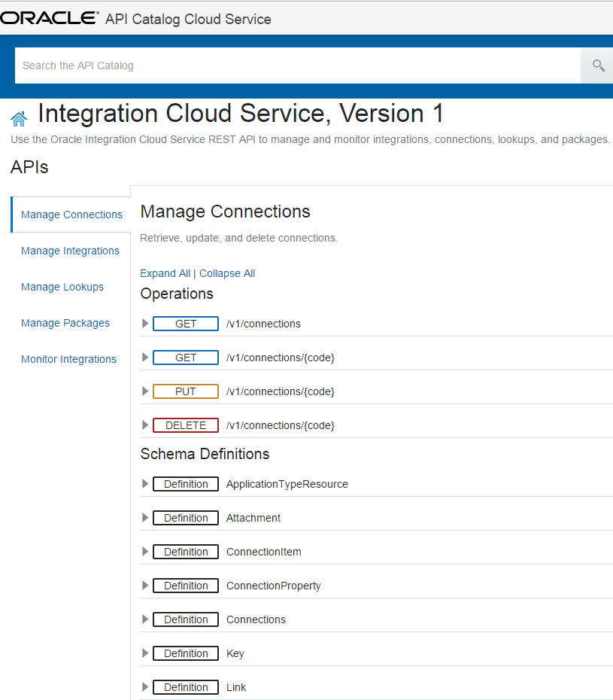
Task: Click the Definition badge for ApplicationTypeResource
Action: click(185, 483)
